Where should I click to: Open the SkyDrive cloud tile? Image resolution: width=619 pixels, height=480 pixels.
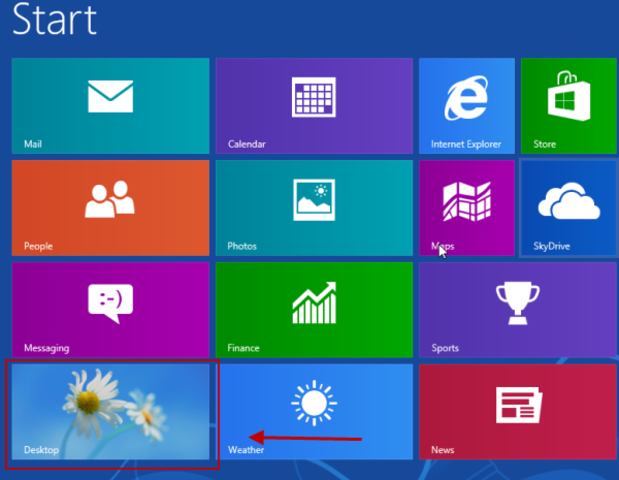pyautogui.click(x=569, y=208)
